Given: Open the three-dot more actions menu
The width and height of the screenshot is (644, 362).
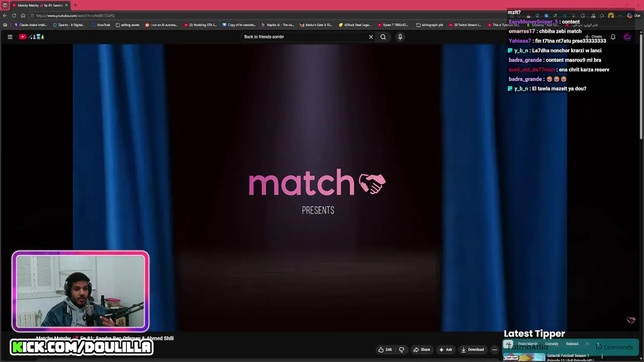Looking at the screenshot, I should (495, 350).
